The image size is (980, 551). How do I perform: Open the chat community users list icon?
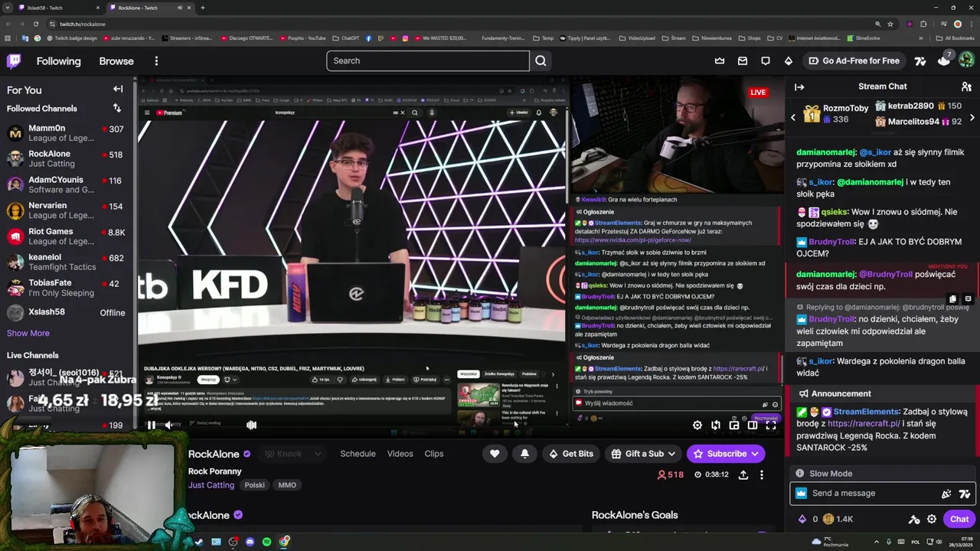tap(966, 87)
